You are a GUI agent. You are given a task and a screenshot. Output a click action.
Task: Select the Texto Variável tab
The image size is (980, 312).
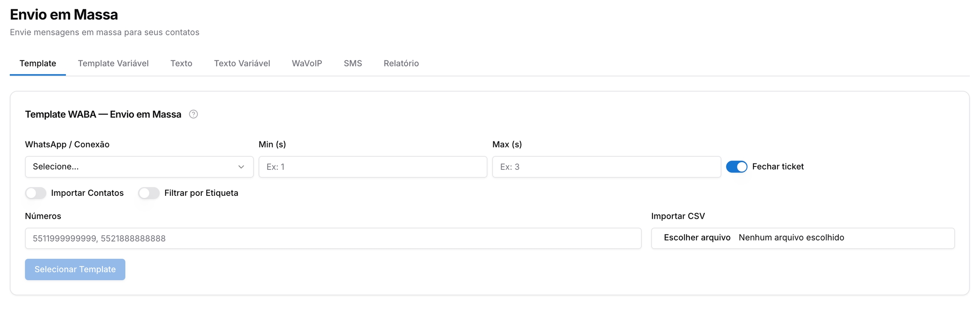tap(242, 63)
